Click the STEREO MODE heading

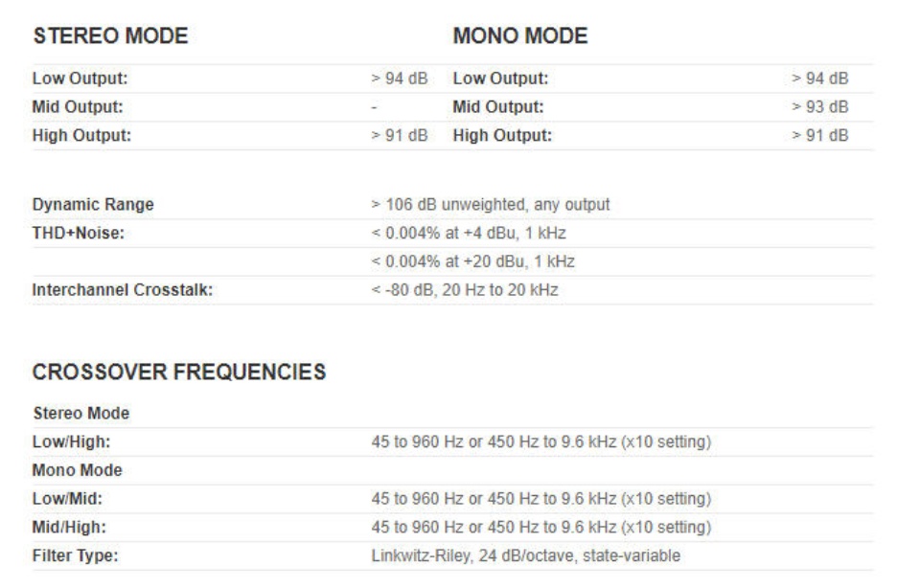pyautogui.click(x=110, y=36)
